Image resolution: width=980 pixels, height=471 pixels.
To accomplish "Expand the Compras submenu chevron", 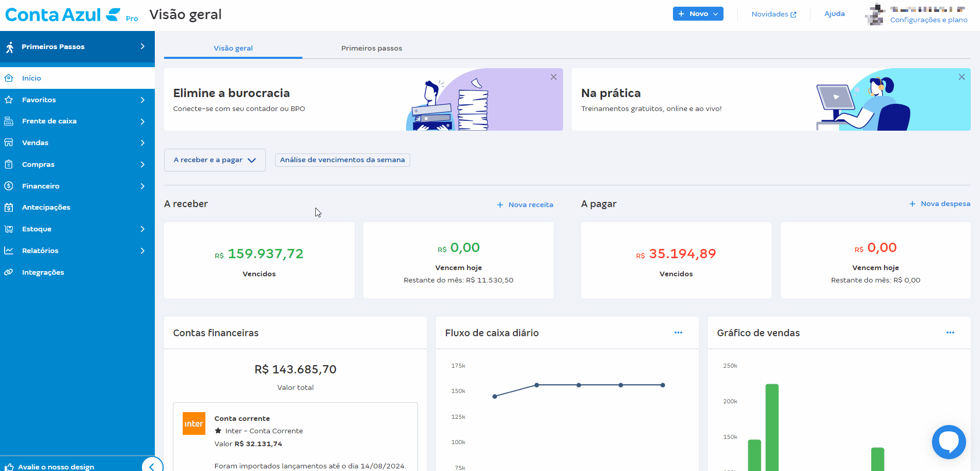I will [142, 164].
